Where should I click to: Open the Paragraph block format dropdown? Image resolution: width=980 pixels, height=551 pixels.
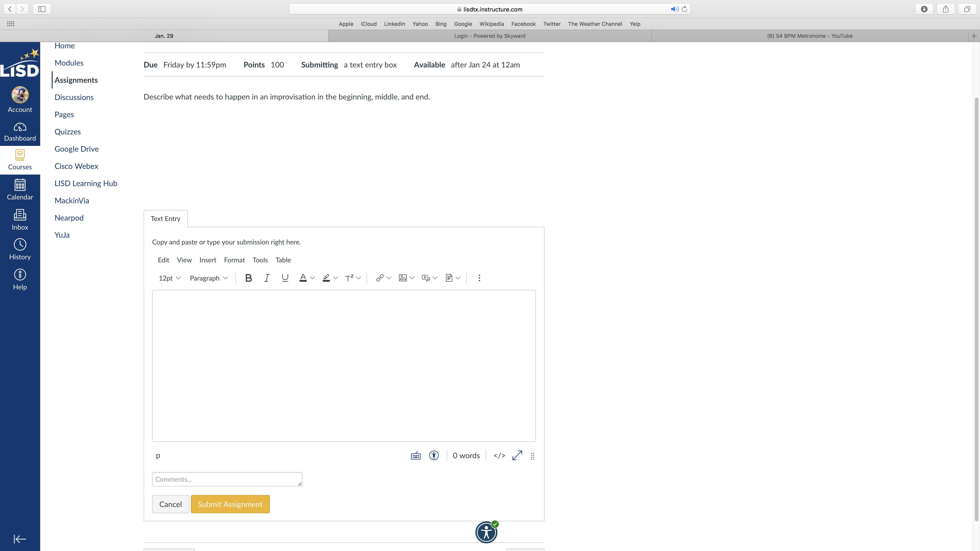[x=208, y=278]
